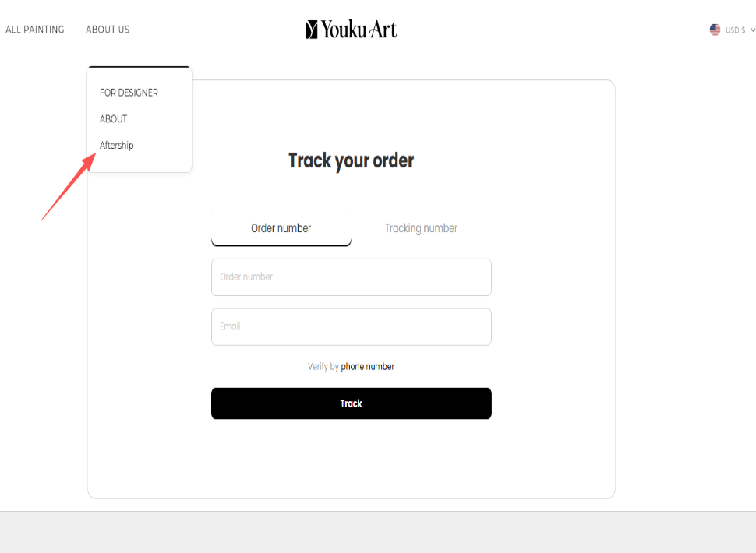Image resolution: width=756 pixels, height=553 pixels.
Task: Open the ABOUT US navigation menu
Action: click(108, 30)
